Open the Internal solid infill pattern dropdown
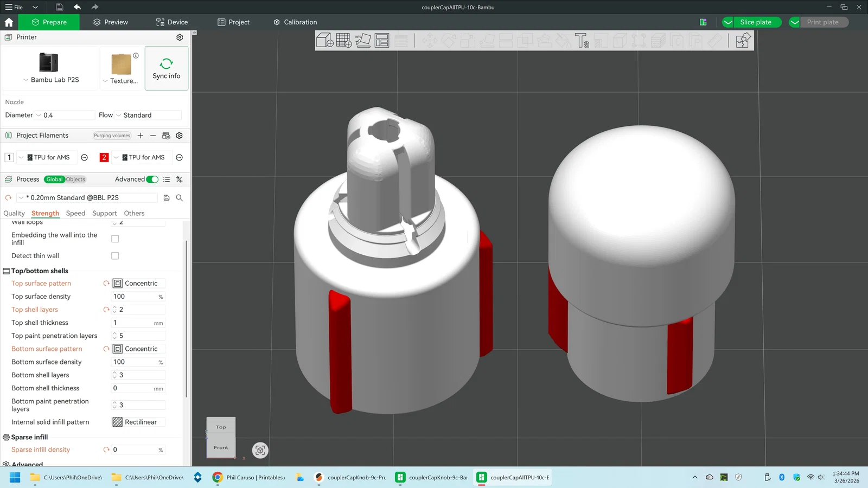868x488 pixels. pos(138,422)
